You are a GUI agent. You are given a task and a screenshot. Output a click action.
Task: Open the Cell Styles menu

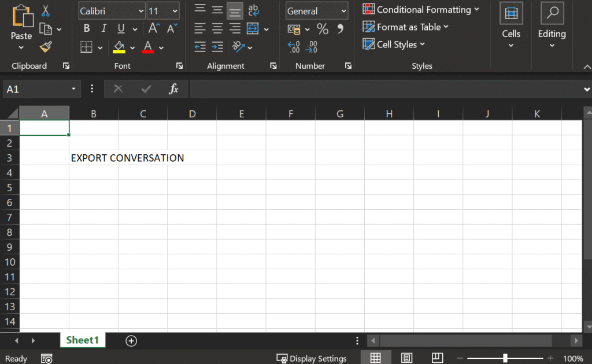click(x=394, y=44)
